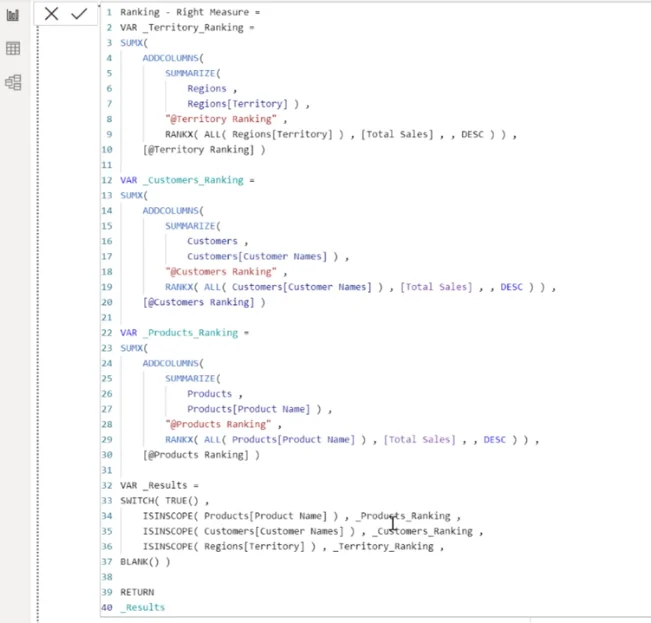Click '_Results' variable on line 32

tap(165, 486)
